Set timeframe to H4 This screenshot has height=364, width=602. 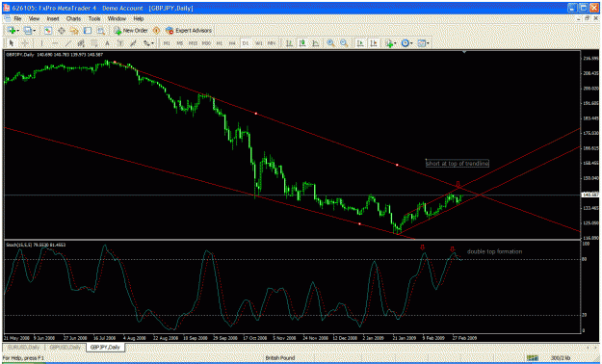232,43
